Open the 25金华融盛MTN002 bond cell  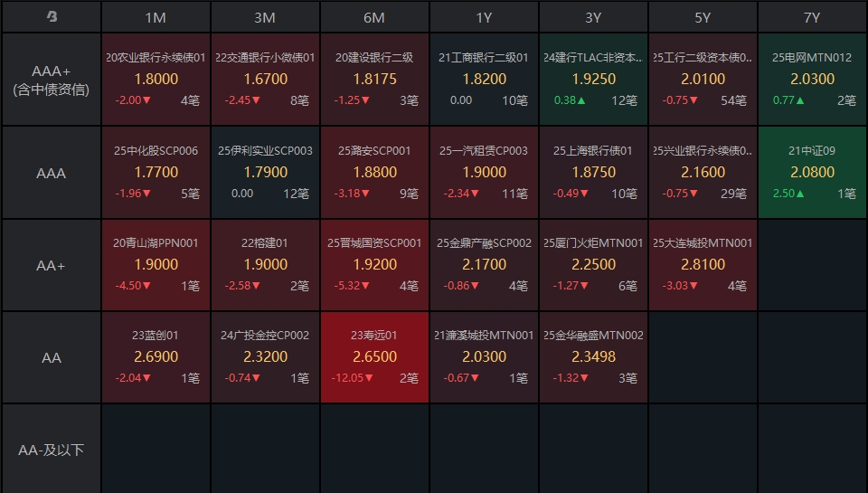click(x=593, y=357)
